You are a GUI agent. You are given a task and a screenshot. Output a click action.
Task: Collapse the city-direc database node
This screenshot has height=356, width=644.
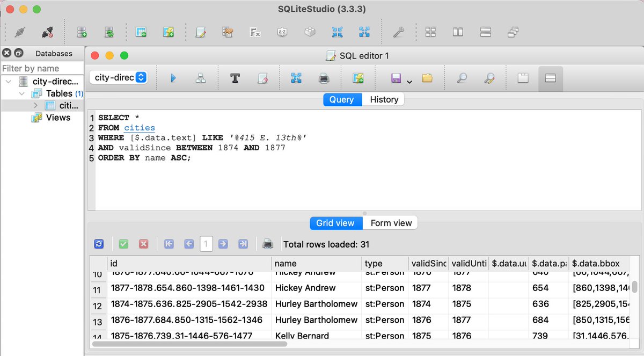point(7,82)
